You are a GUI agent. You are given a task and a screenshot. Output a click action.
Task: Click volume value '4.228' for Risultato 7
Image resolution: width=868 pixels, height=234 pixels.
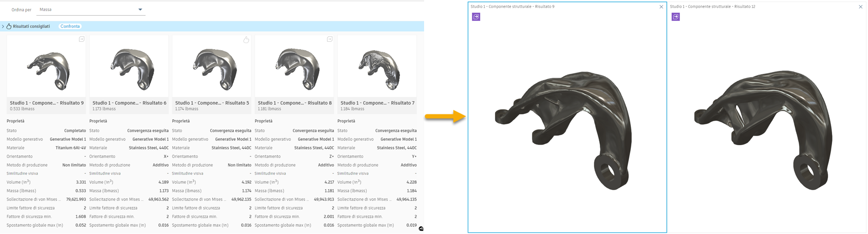tap(411, 182)
